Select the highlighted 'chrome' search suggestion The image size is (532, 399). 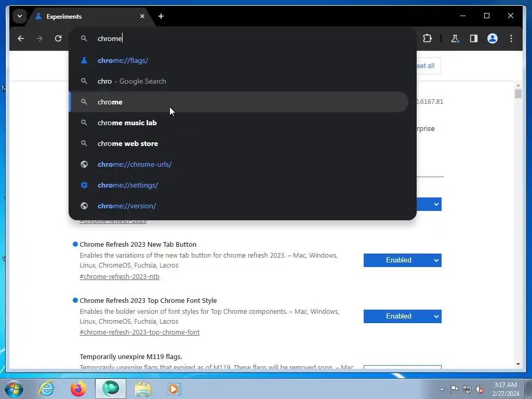click(x=239, y=102)
